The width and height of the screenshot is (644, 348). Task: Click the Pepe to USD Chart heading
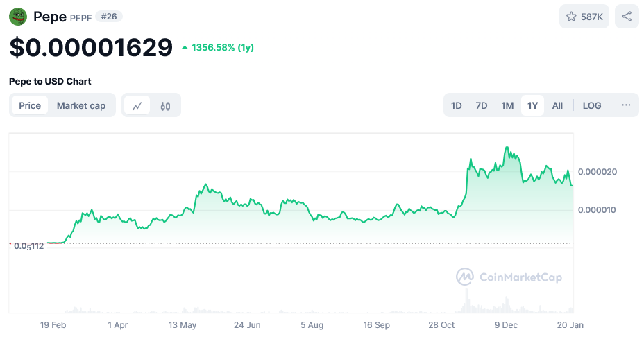coord(50,81)
